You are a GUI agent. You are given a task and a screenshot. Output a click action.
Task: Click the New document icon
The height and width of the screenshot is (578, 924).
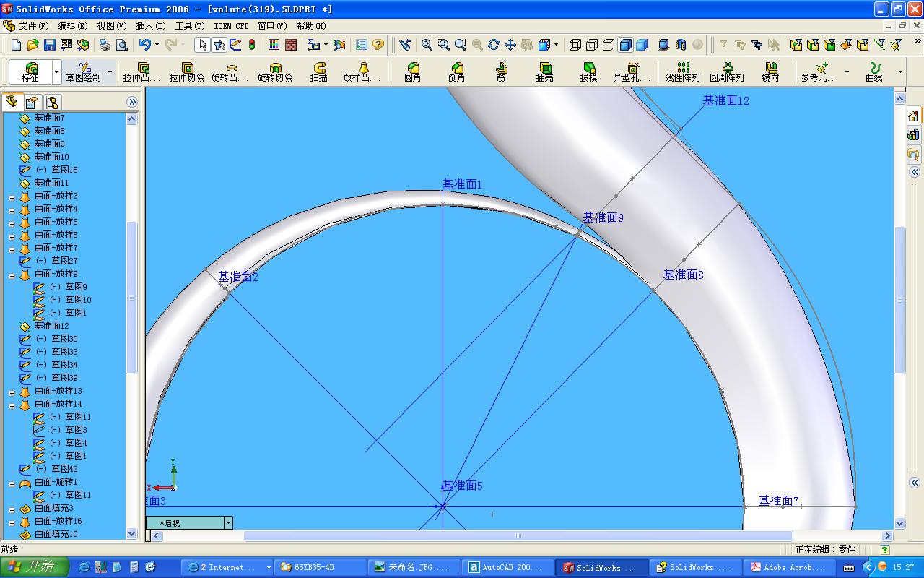click(17, 45)
